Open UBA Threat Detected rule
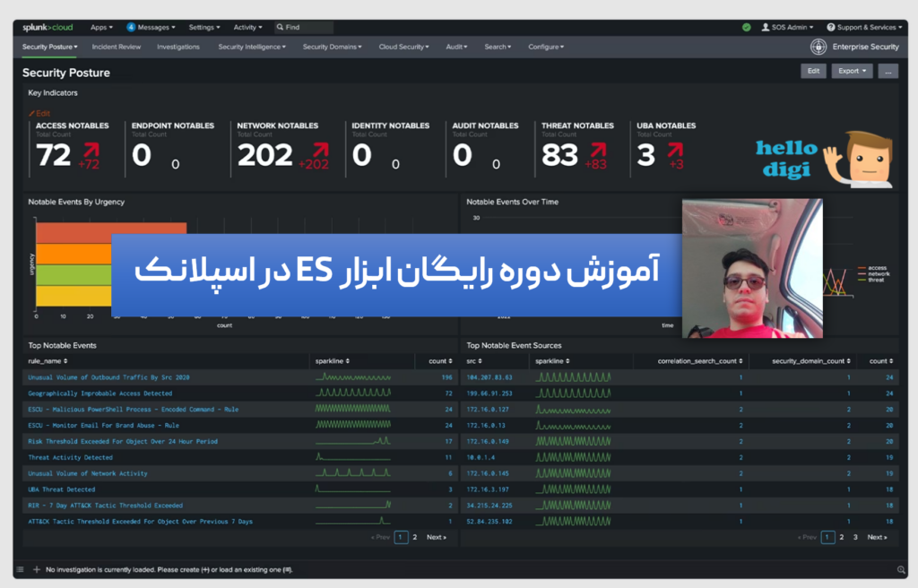This screenshot has height=588, width=918. (62, 489)
